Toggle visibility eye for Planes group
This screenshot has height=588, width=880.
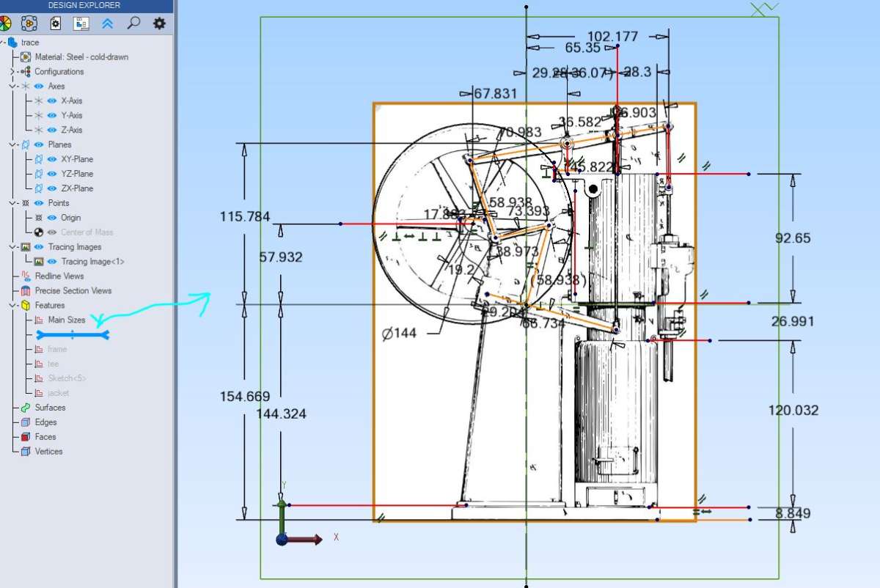coord(39,144)
